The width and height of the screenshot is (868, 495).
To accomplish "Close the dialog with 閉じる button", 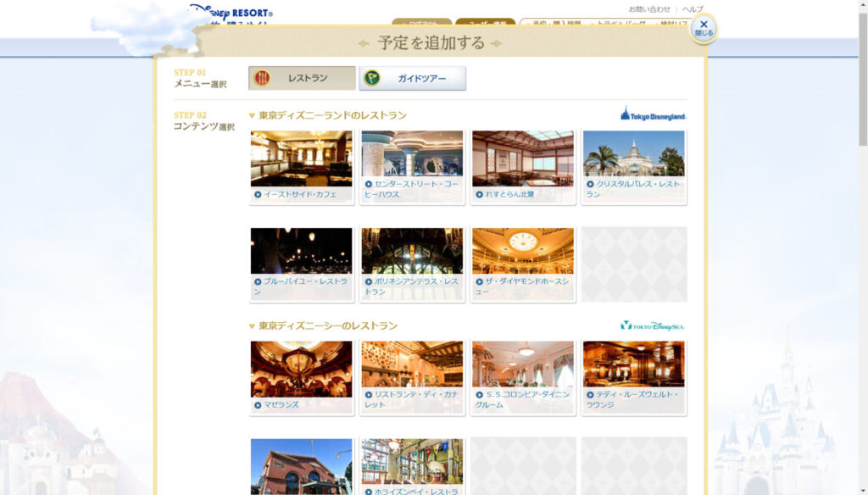I will pyautogui.click(x=704, y=28).
